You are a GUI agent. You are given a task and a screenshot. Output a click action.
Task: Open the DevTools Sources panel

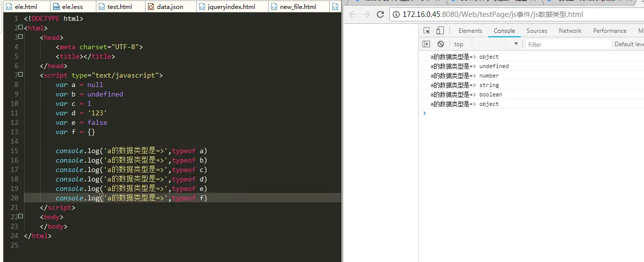(537, 31)
